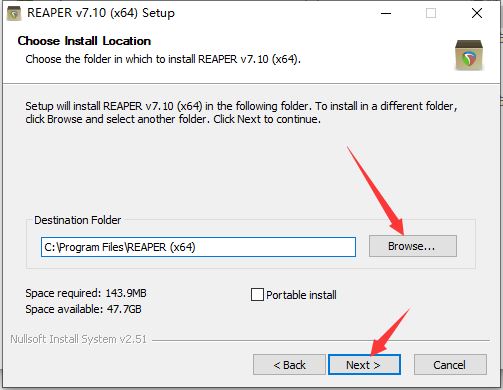Viewport: 503px width, 390px height.
Task: Go to the next step with Next >
Action: (364, 365)
